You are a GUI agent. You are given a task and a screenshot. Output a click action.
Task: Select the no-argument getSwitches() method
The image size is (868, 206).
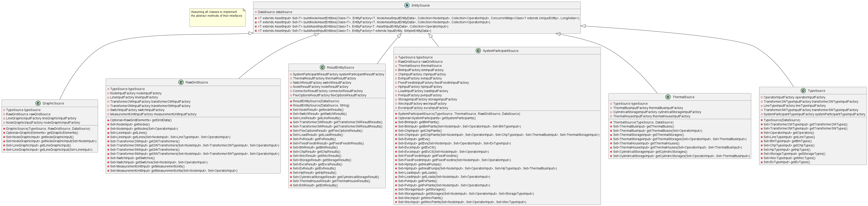(x=132, y=158)
